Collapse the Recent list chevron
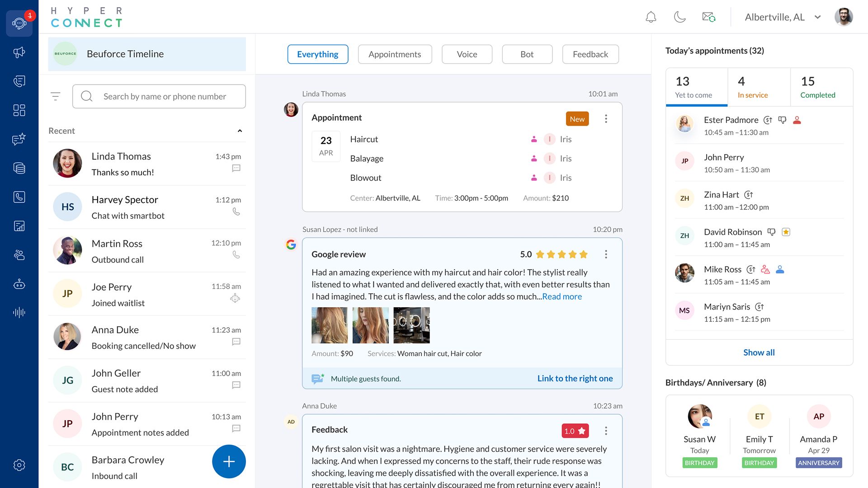 click(240, 131)
